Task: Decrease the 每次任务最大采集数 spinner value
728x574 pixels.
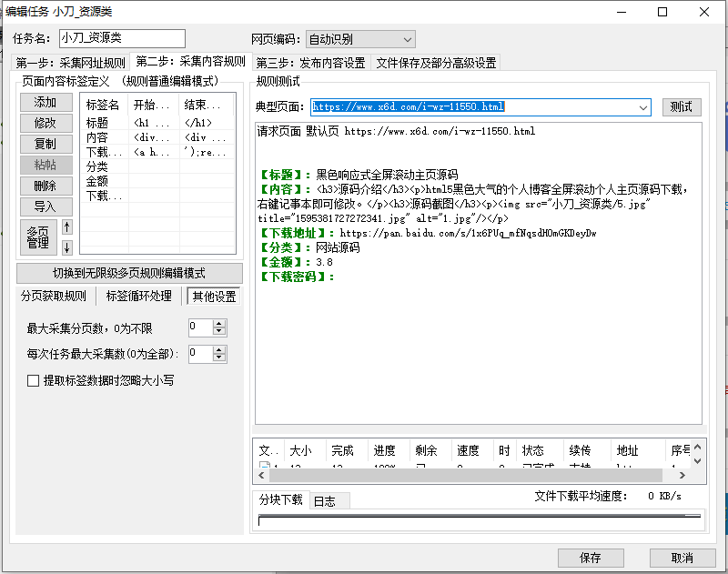Action: click(219, 357)
